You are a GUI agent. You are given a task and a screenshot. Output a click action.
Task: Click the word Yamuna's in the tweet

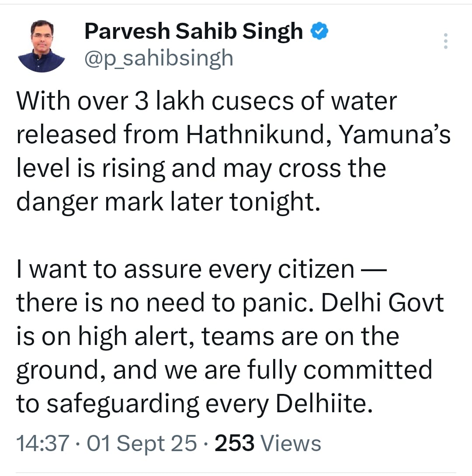pos(395,135)
